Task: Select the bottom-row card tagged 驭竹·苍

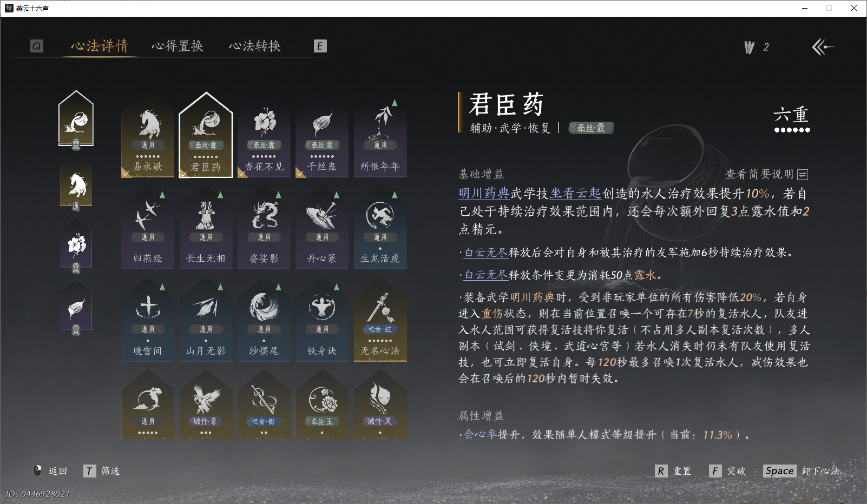Action: (206, 404)
